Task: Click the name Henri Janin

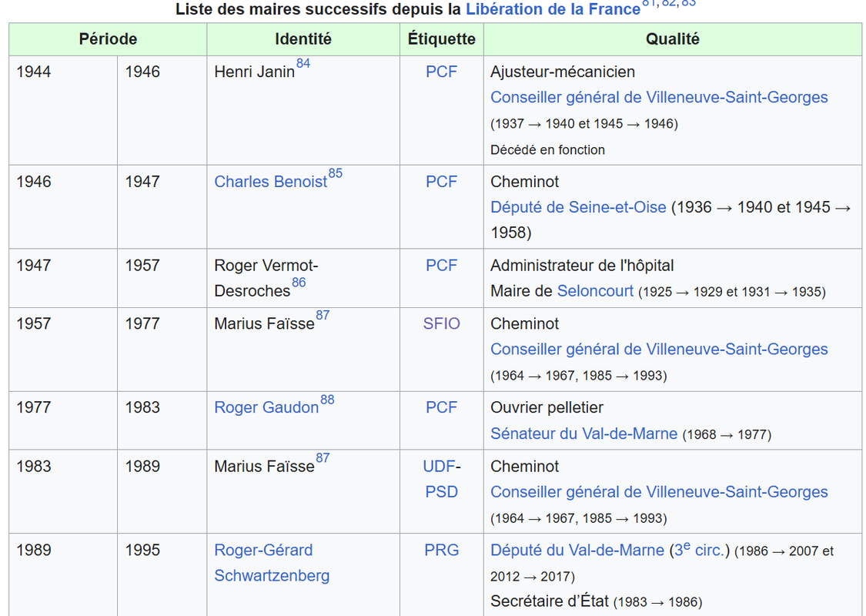Action: (255, 72)
